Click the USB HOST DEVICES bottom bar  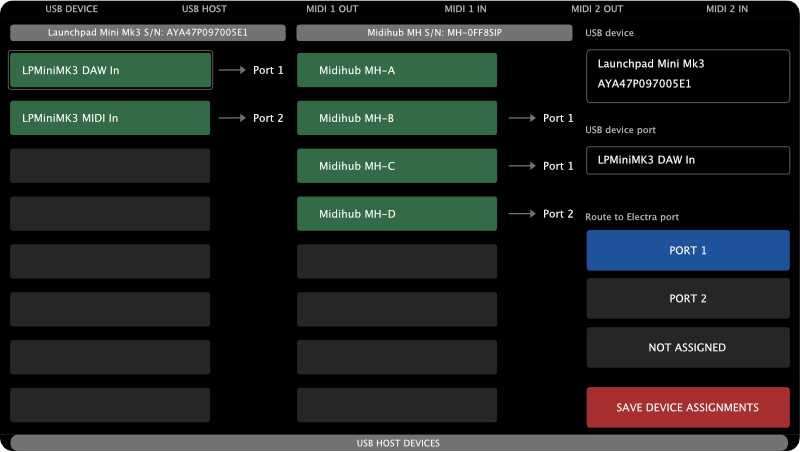coord(398,443)
